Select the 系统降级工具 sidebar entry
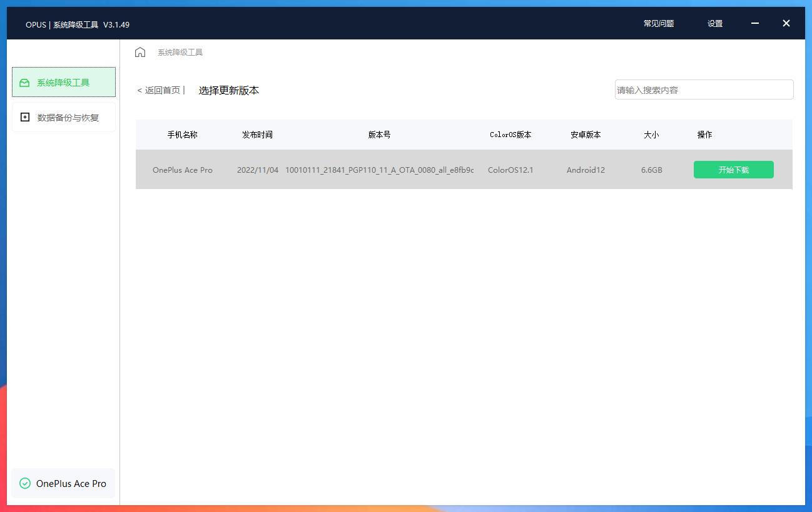812x512 pixels. [63, 82]
